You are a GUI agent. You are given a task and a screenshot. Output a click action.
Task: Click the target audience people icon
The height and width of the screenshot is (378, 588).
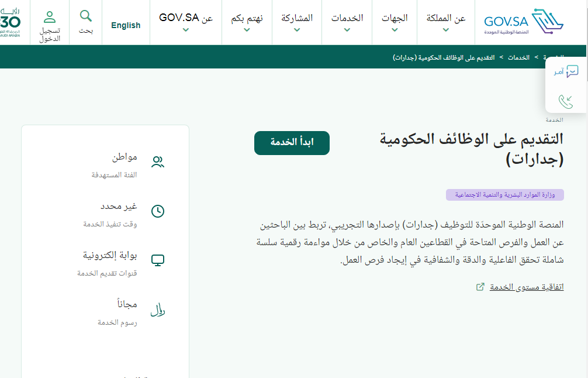click(158, 161)
